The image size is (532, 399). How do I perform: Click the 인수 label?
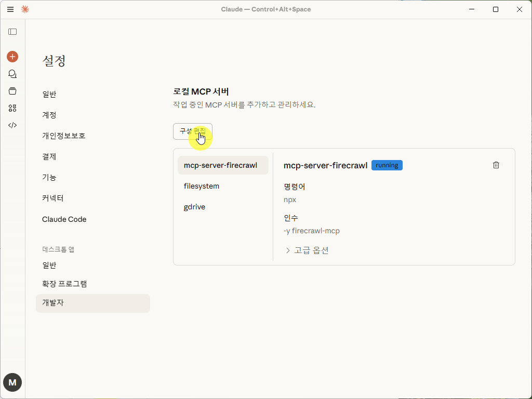coord(291,218)
